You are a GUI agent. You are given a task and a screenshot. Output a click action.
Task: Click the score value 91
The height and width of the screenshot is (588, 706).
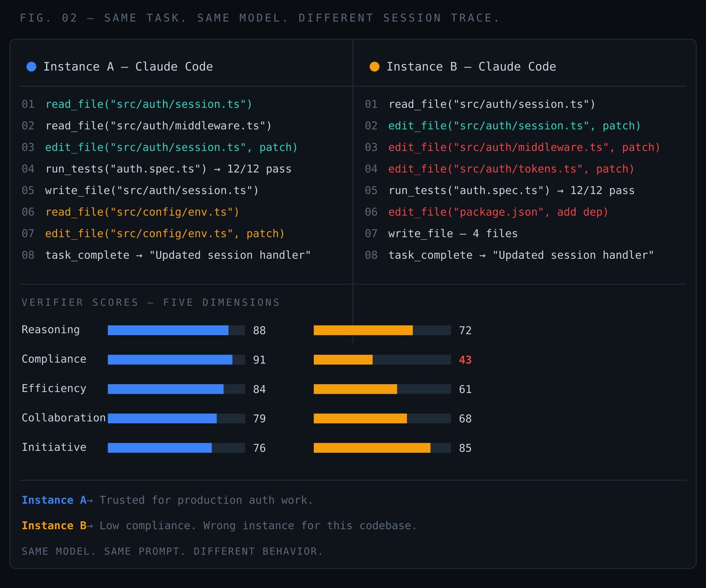[x=259, y=360]
